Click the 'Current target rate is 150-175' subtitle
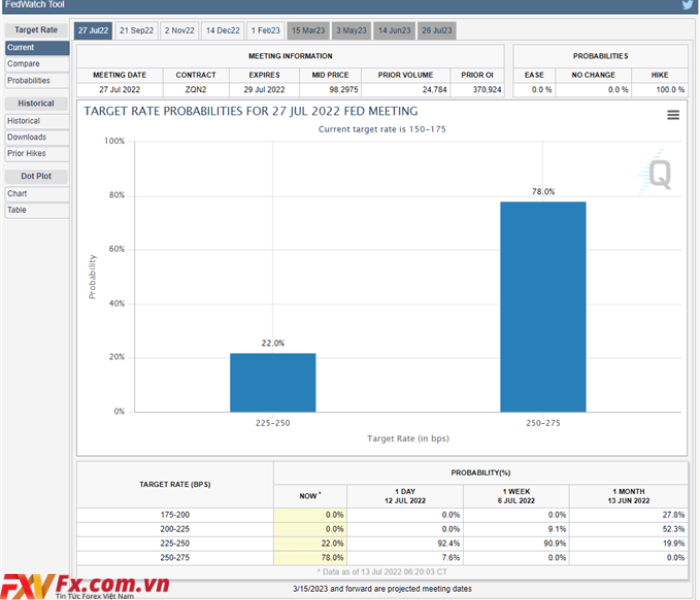Viewport: 700px width, 600px height. point(382,129)
